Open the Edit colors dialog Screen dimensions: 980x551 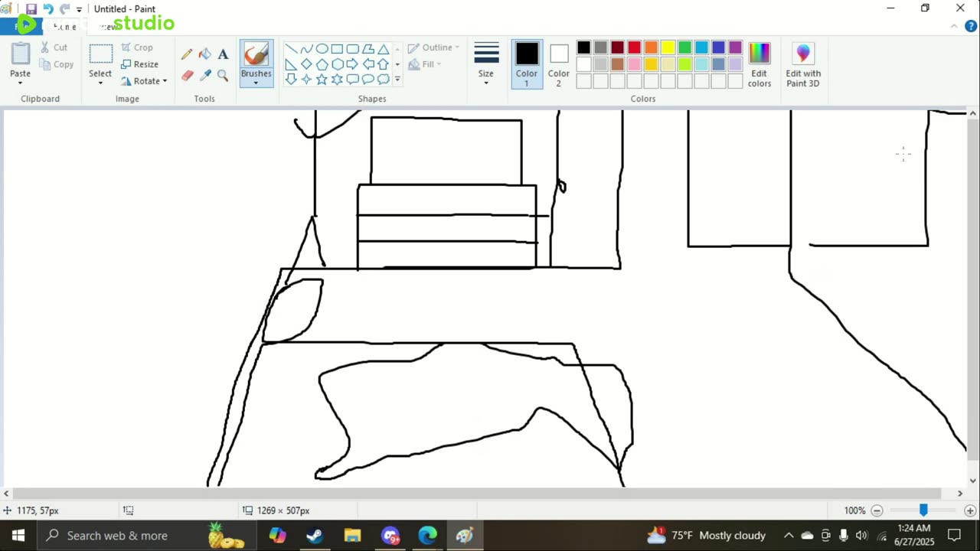click(759, 64)
